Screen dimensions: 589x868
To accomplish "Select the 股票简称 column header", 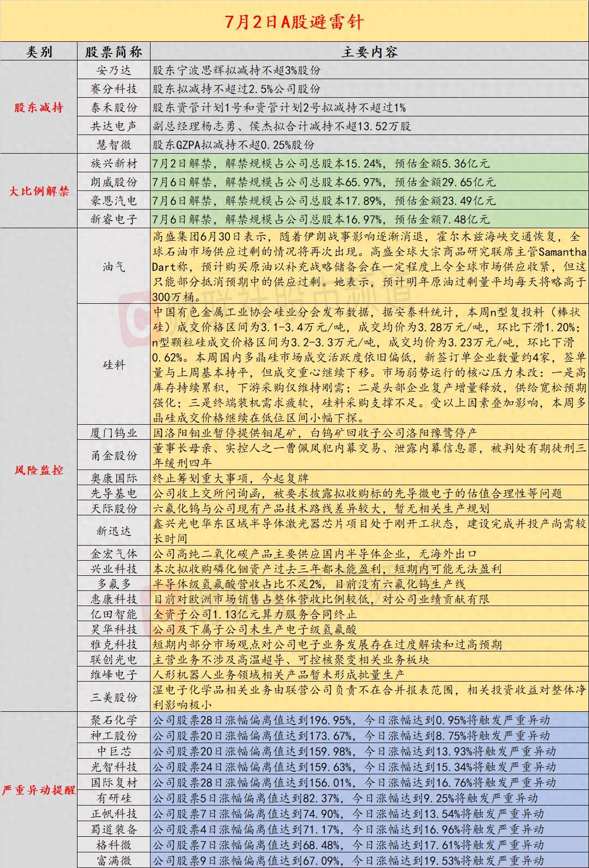I will click(x=114, y=51).
